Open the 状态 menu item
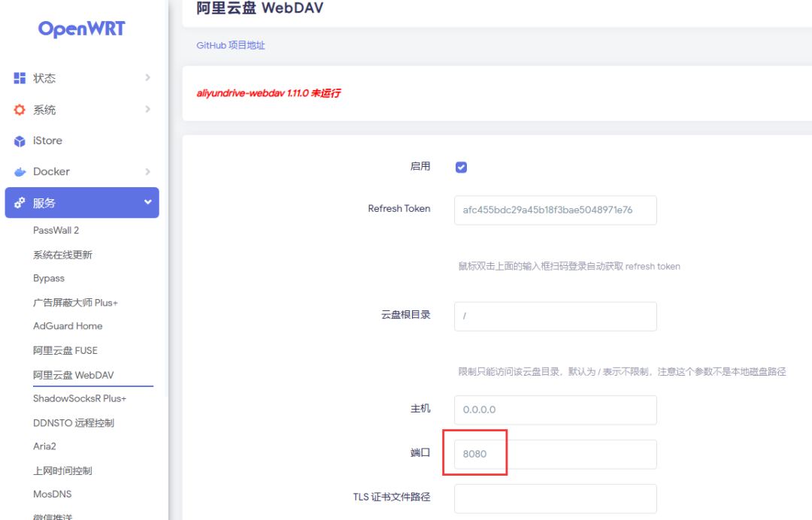The image size is (812, 520). pos(82,78)
